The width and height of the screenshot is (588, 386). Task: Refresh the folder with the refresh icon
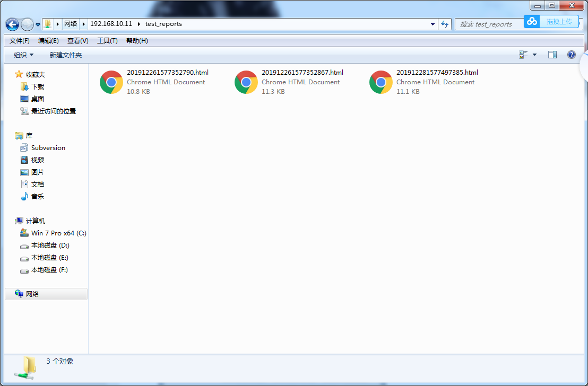[445, 24]
